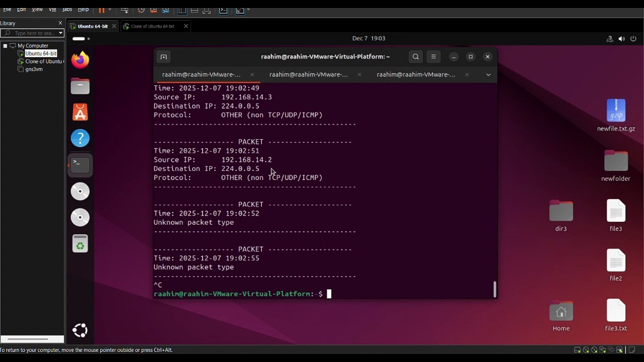Open the VM menu

pos(52,10)
